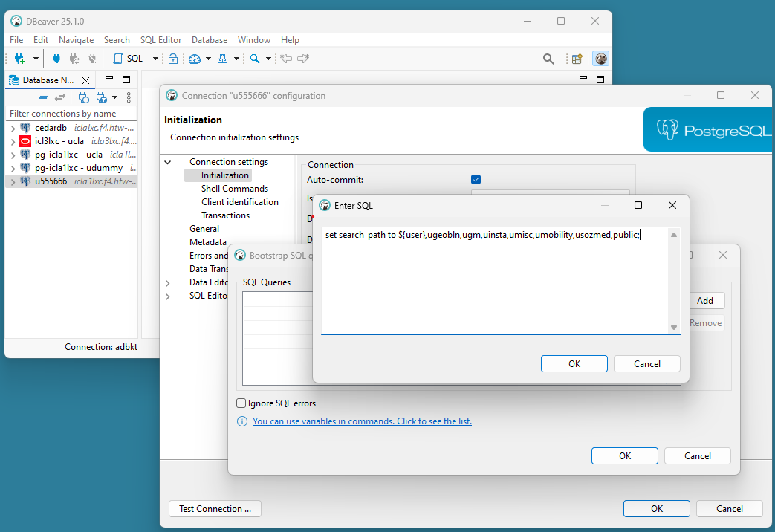Toggle the Auto-commit checkbox
The height and width of the screenshot is (532, 775).
(476, 180)
